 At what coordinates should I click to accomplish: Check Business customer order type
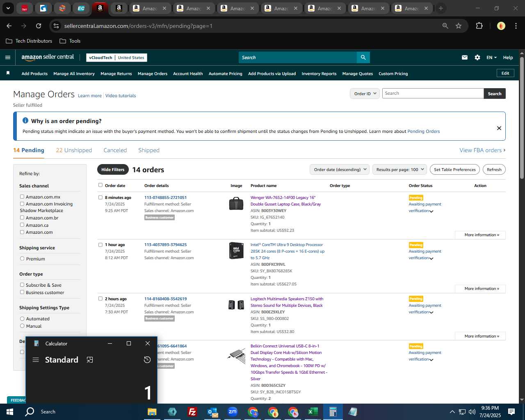tap(22, 292)
